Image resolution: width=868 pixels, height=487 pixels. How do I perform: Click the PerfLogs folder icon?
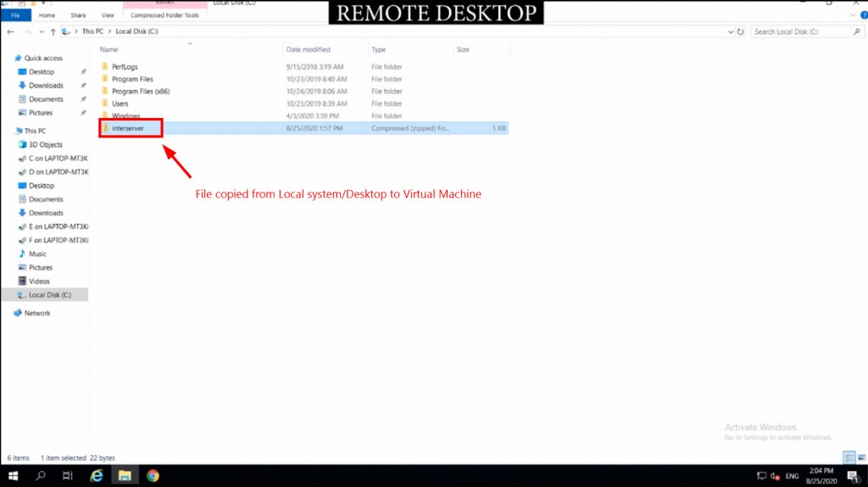point(105,66)
